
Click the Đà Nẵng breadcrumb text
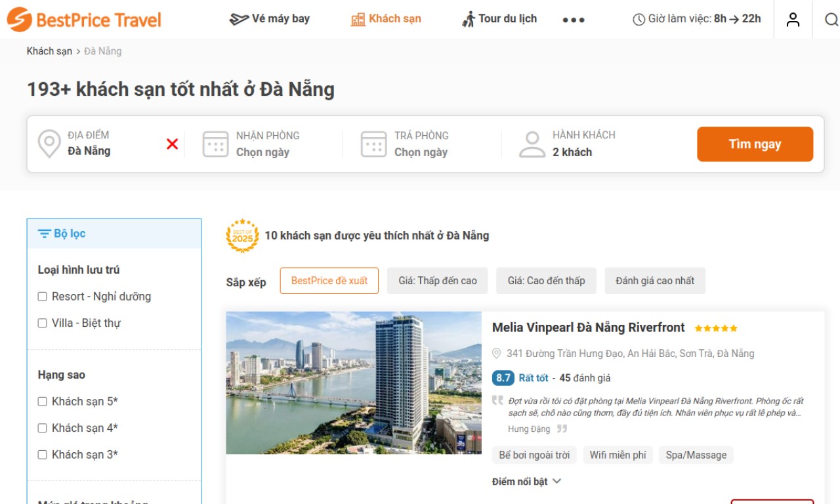(x=103, y=51)
